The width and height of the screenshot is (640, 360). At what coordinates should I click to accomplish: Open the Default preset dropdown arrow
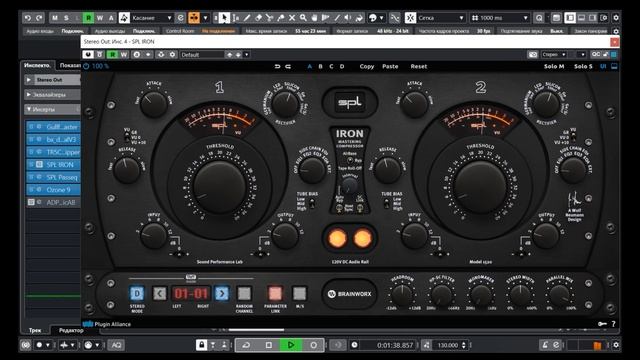click(x=247, y=54)
